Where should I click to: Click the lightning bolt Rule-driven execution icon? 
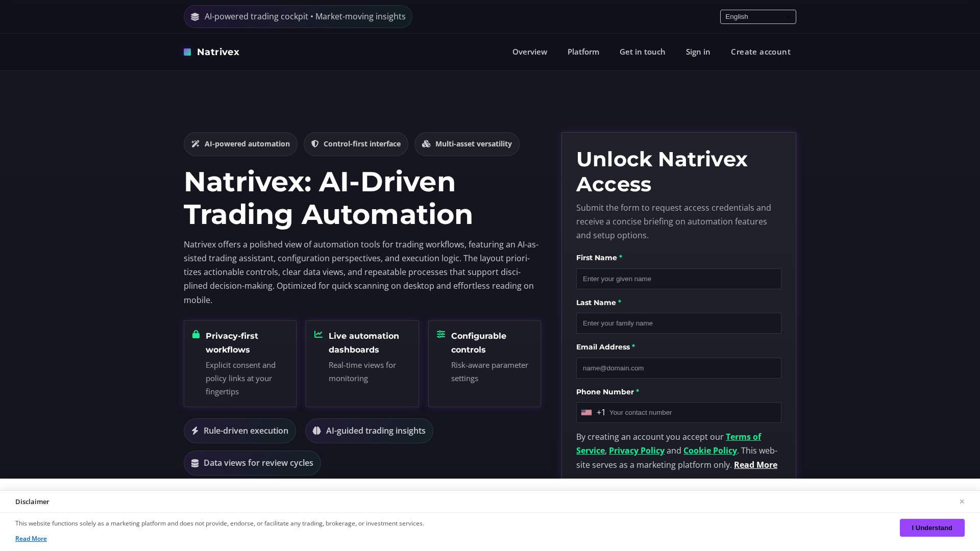click(195, 431)
